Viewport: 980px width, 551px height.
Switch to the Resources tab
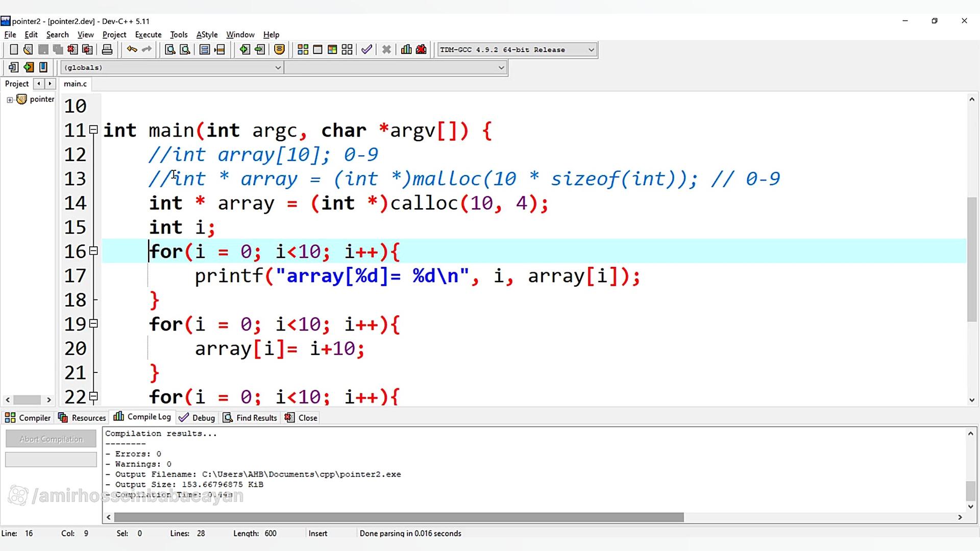click(x=82, y=418)
